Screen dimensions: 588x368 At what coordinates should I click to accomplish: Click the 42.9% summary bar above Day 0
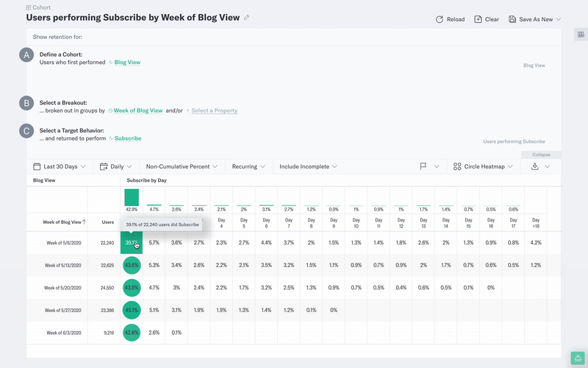[132, 197]
